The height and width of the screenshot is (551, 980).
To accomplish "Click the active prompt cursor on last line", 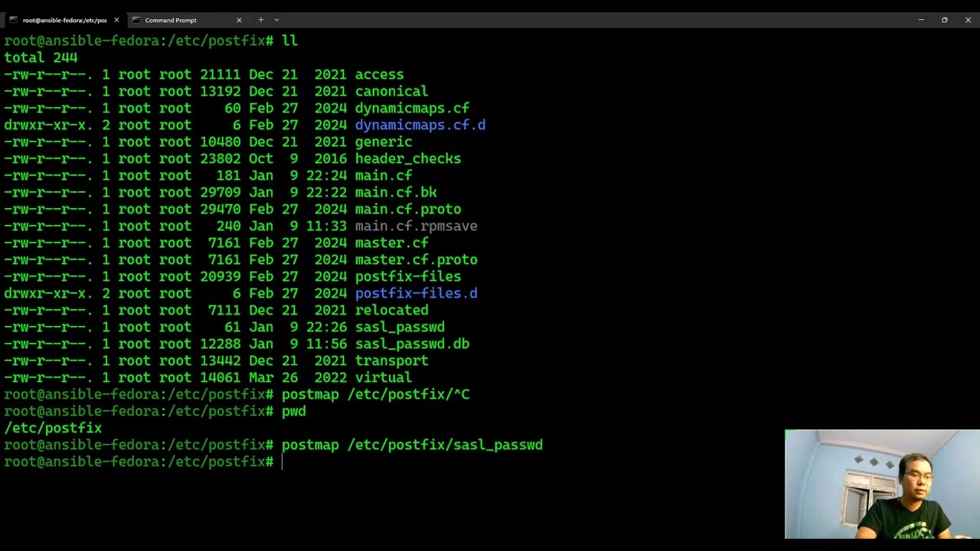I will [x=283, y=461].
